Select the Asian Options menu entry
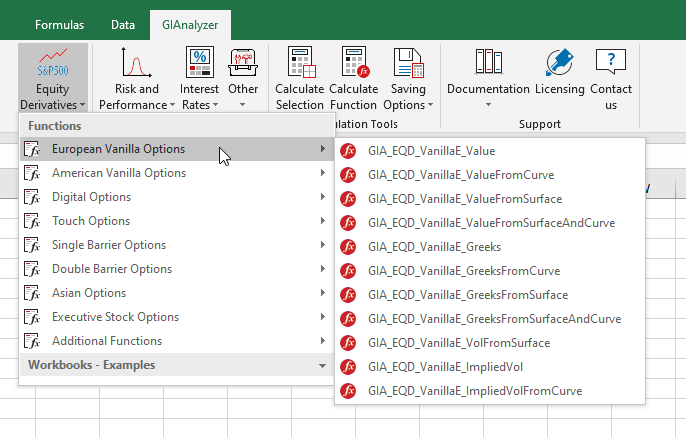The image size is (686, 437). coord(177,293)
